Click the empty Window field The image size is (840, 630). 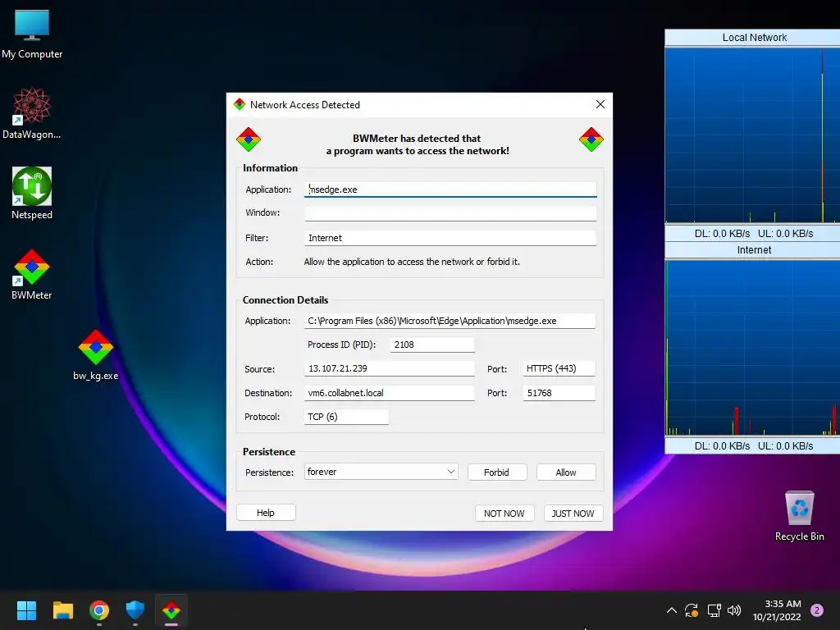pyautogui.click(x=450, y=212)
